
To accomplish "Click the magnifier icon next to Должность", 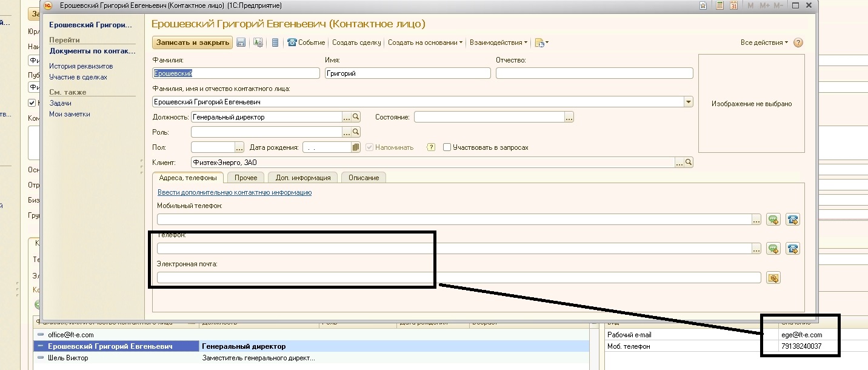I will [356, 117].
